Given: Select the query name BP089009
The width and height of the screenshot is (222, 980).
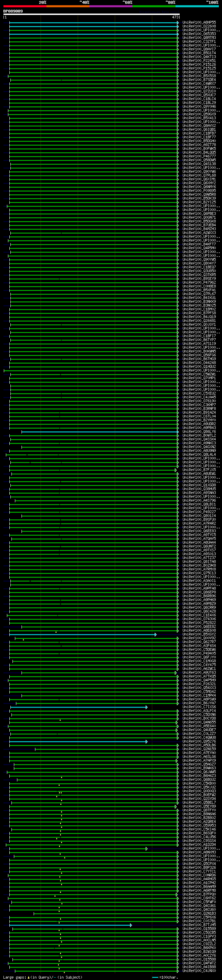Looking at the screenshot, I should point(13,11).
